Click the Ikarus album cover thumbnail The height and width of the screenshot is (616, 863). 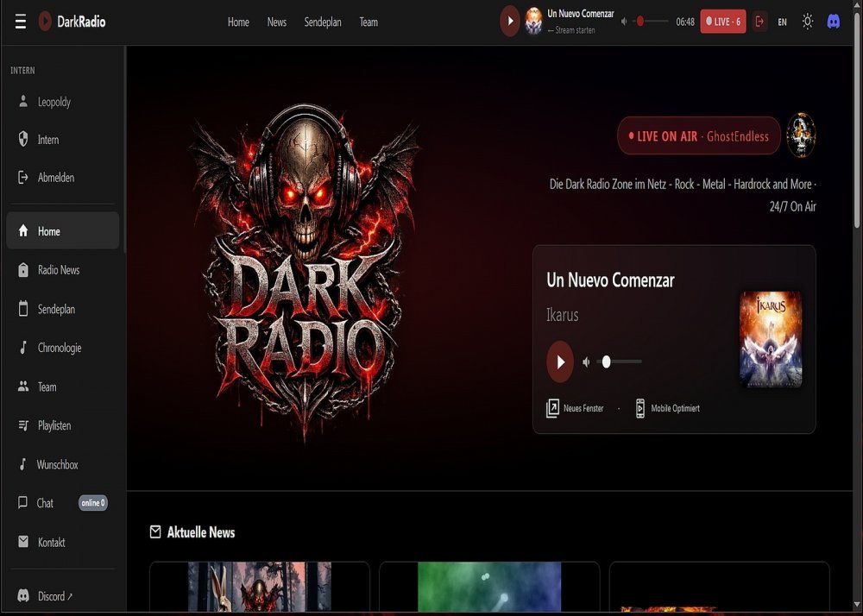771,339
